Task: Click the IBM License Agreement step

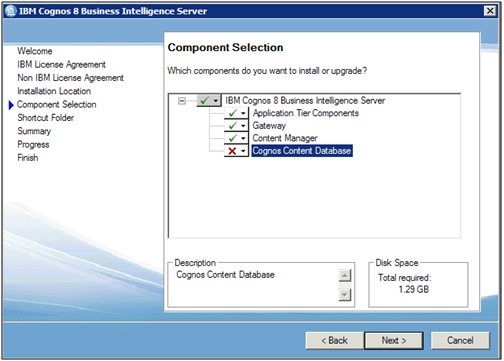Action: click(61, 64)
